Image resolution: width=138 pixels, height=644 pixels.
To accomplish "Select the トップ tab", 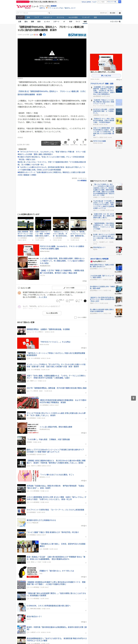I will 20,17.
